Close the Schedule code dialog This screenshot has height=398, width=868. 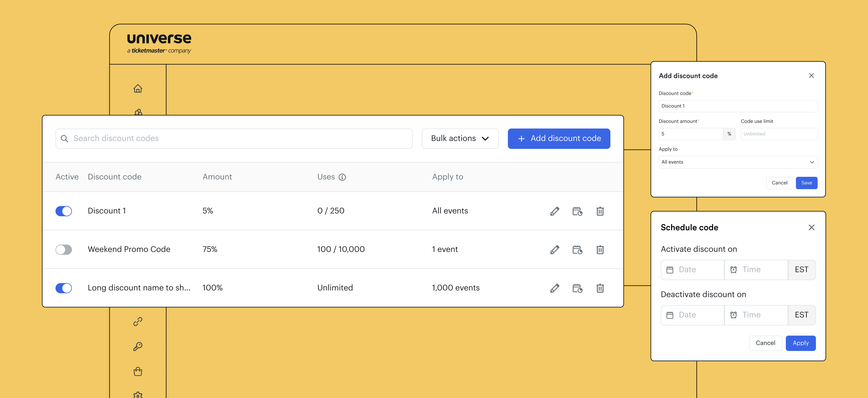pyautogui.click(x=811, y=227)
